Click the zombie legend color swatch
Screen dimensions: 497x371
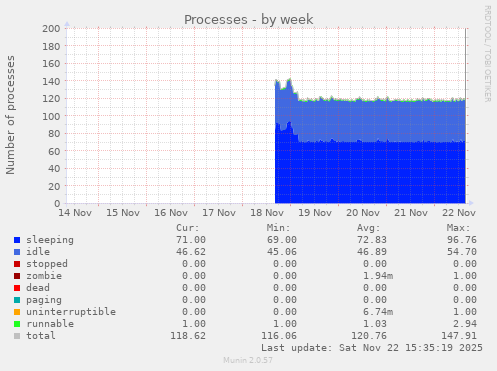17,276
